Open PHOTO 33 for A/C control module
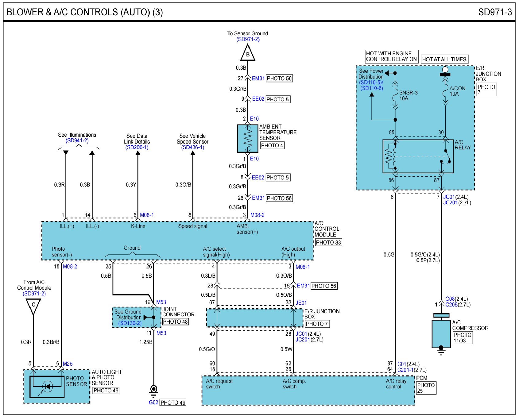The image size is (519, 420). [x=328, y=243]
